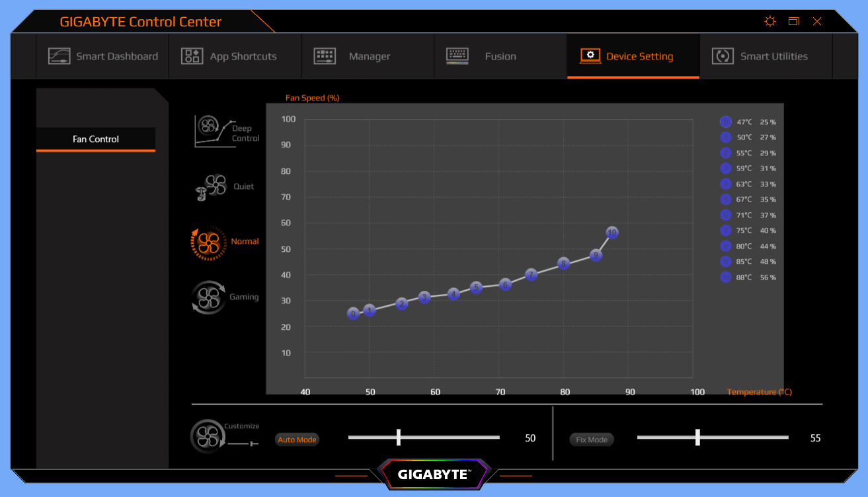The image size is (868, 497).
Task: Select curve point 6 on the graph
Action: 506,285
